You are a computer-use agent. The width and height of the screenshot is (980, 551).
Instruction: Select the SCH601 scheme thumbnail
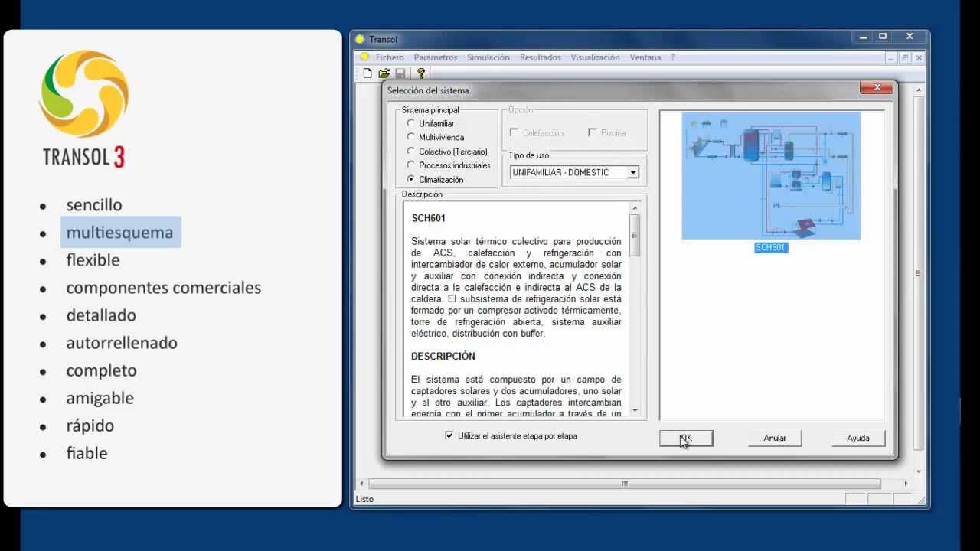coord(771,176)
